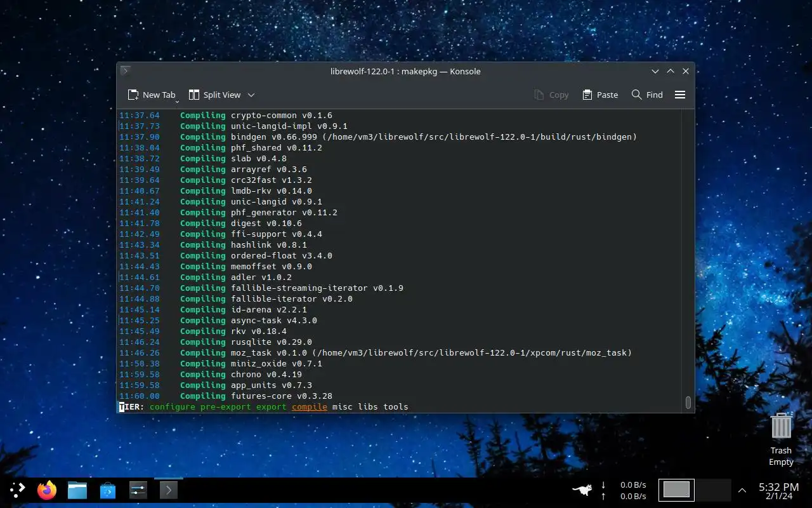Screen dimensions: 812x508
Task: Click the 'adler v1.0.2' line
Action: (261, 277)
